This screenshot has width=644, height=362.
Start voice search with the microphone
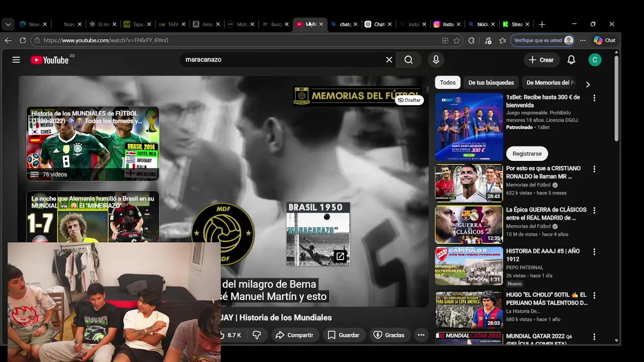coord(436,60)
